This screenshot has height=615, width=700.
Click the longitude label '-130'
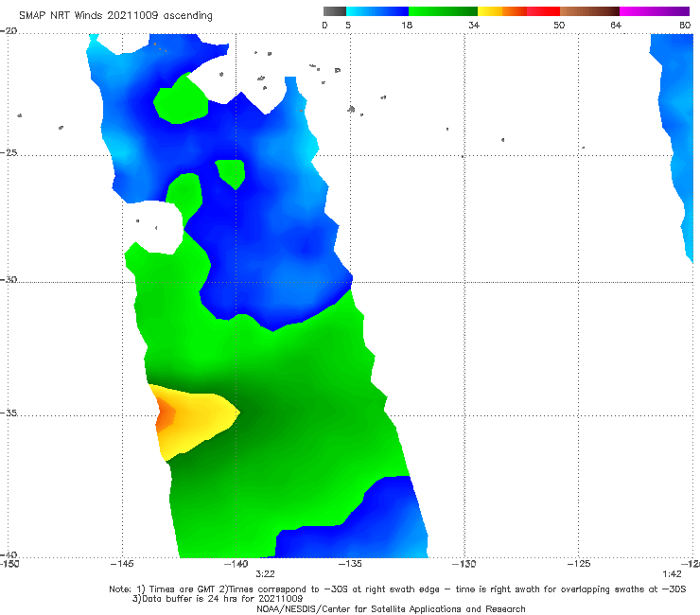coord(464,564)
